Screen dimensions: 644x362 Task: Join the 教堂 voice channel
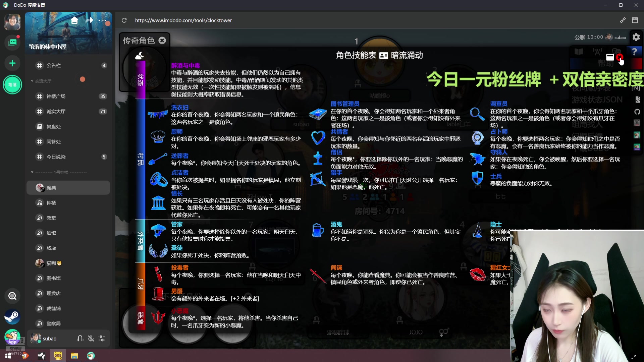coord(68,218)
